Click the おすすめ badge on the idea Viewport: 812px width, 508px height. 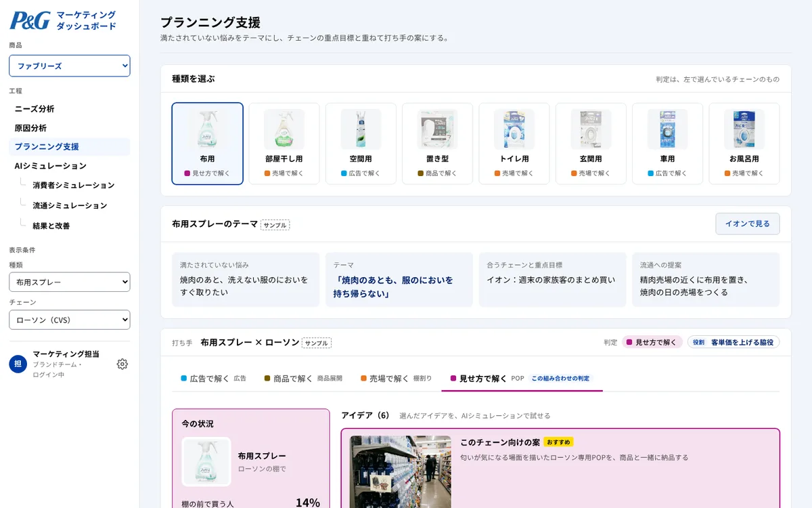coord(558,442)
